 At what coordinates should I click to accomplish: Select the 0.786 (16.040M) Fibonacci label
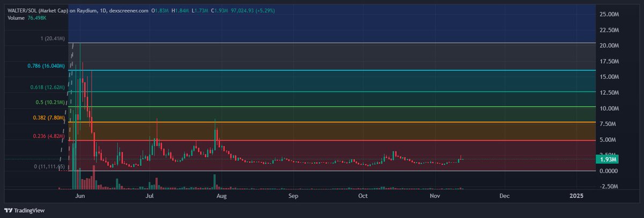pyautogui.click(x=46, y=66)
